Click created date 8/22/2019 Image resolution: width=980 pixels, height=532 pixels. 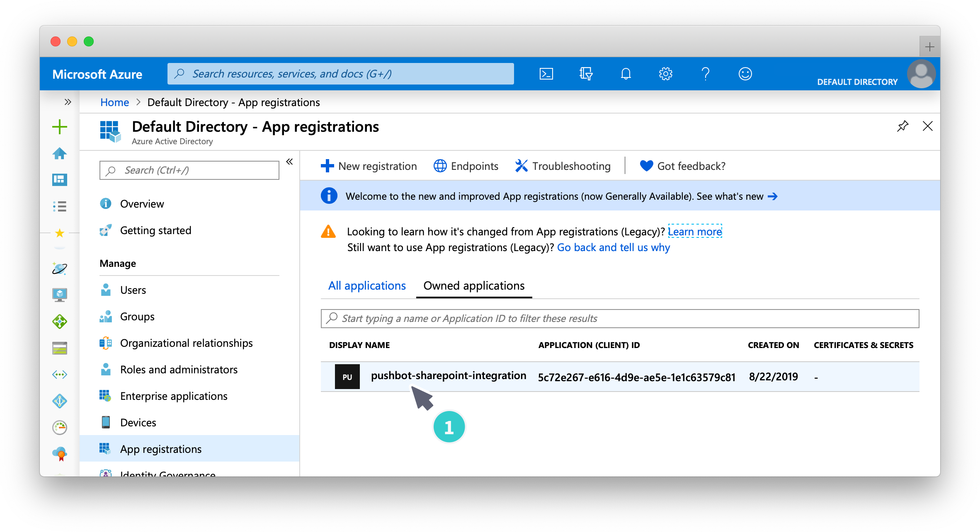click(773, 377)
